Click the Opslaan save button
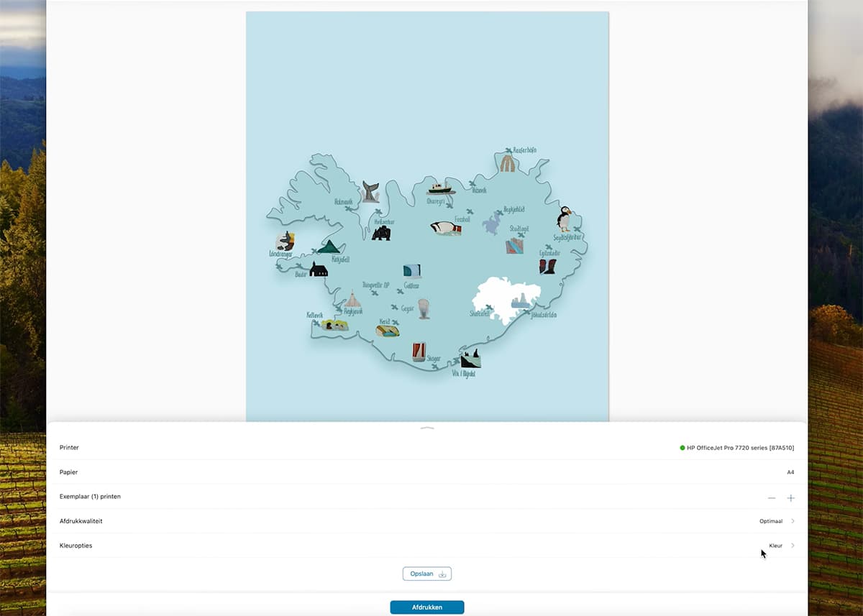The image size is (863, 616). tap(427, 574)
